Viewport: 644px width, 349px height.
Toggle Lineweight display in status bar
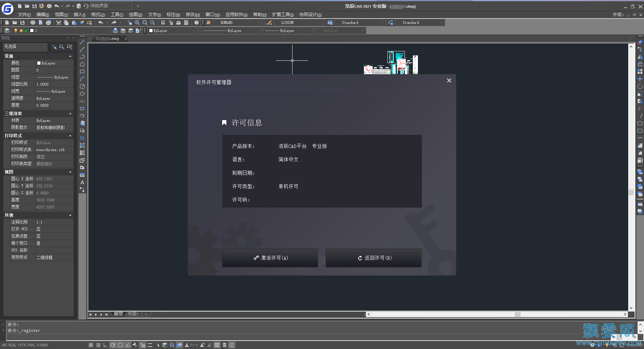tap(150, 345)
